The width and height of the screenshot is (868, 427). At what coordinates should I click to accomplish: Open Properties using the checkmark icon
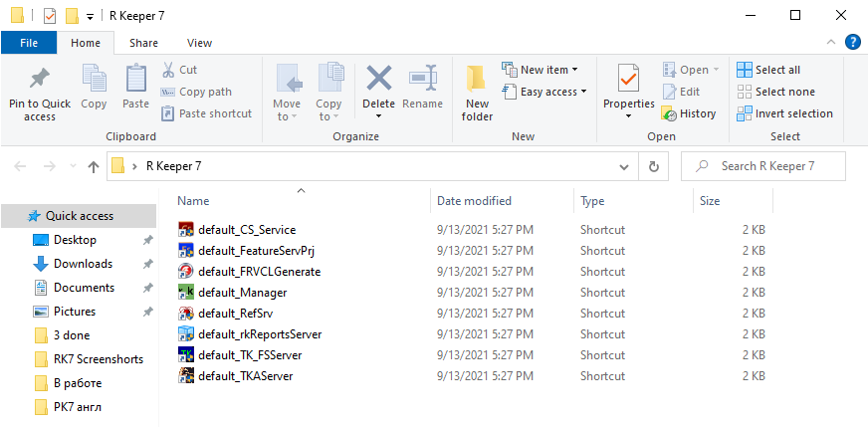point(628,79)
